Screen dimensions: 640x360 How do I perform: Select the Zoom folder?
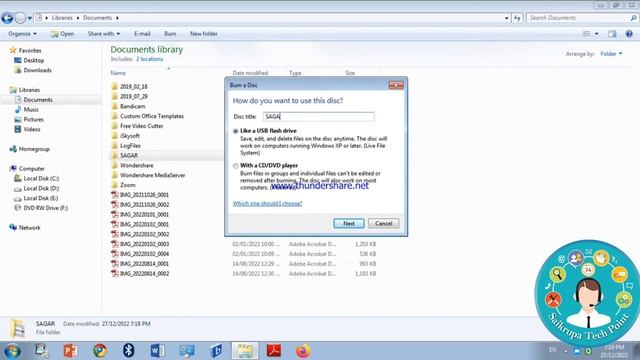(x=127, y=185)
